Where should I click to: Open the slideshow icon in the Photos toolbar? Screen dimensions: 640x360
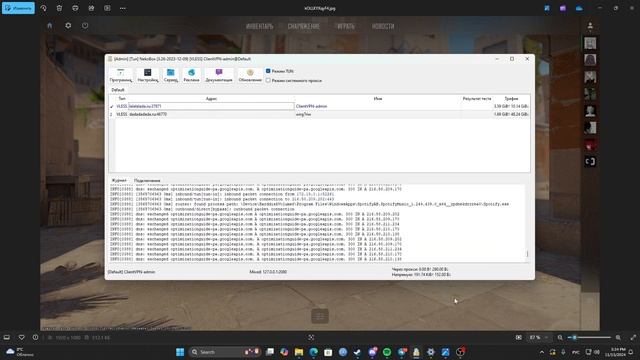(x=107, y=8)
